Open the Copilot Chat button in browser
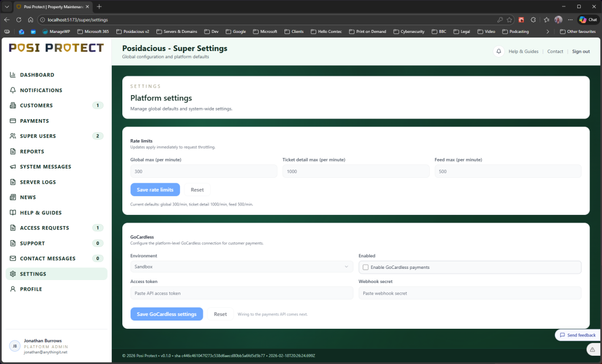This screenshot has width=602, height=364. click(x=588, y=19)
